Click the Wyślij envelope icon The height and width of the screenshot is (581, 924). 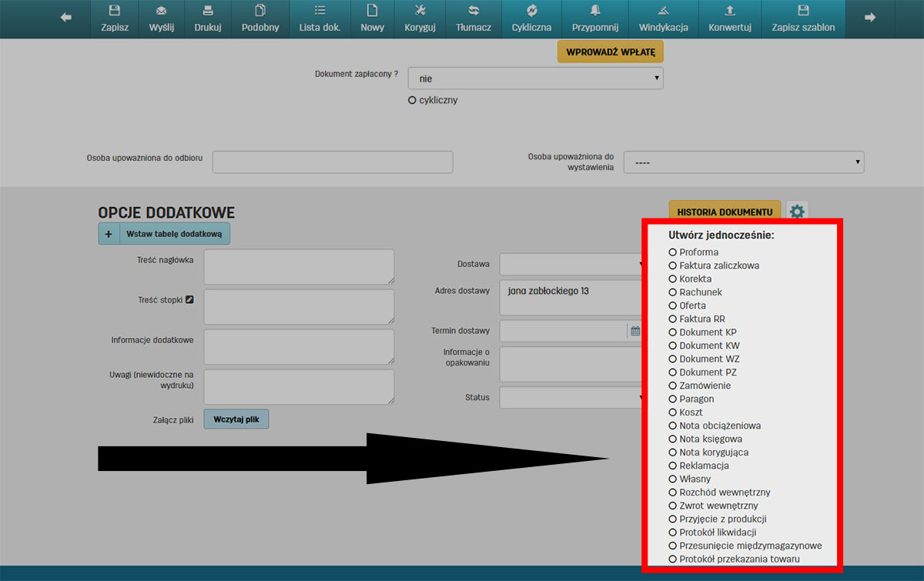tap(161, 11)
